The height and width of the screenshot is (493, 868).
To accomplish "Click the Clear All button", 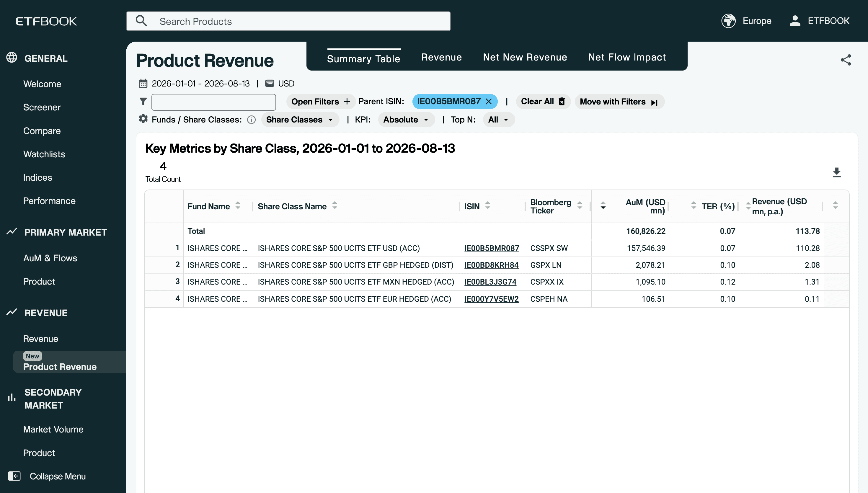I will [x=543, y=102].
